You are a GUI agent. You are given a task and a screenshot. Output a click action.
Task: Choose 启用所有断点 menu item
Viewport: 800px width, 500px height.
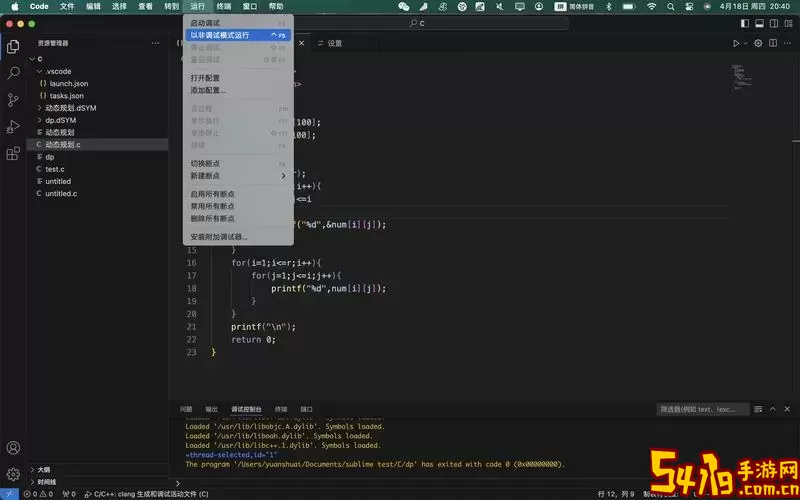click(238, 194)
